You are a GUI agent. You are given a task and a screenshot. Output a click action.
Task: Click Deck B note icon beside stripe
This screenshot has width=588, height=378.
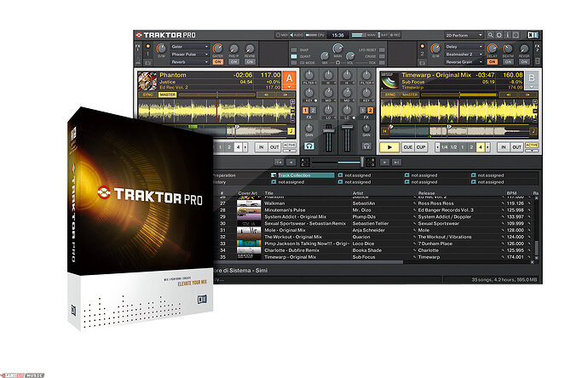(x=533, y=131)
